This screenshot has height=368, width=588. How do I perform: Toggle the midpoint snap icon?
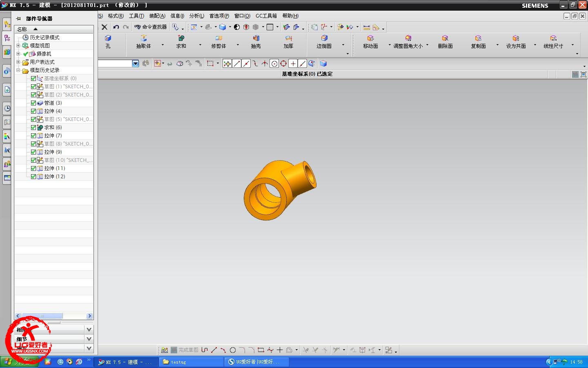pos(246,63)
